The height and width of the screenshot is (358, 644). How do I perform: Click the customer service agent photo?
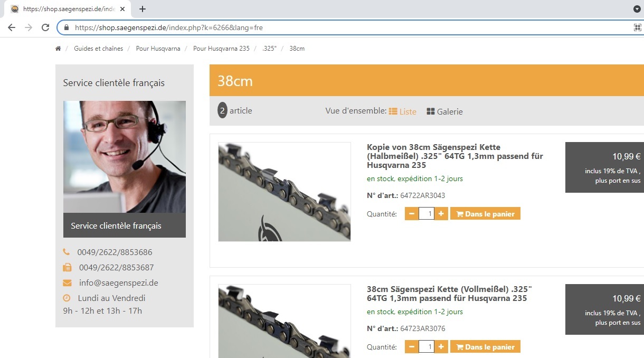(x=125, y=157)
